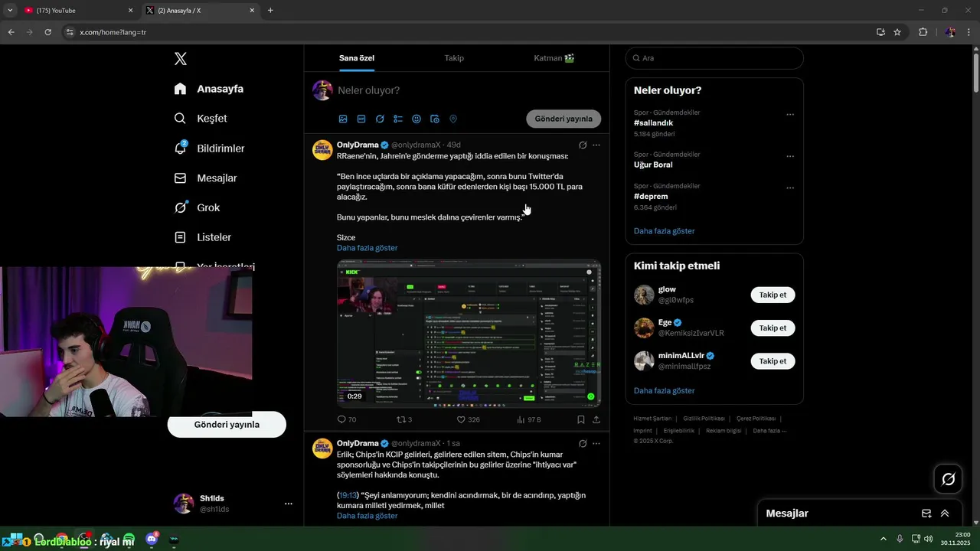Screen dimensions: 980x551
Task: Open Keşfet from the sidebar
Action: pyautogui.click(x=201, y=119)
